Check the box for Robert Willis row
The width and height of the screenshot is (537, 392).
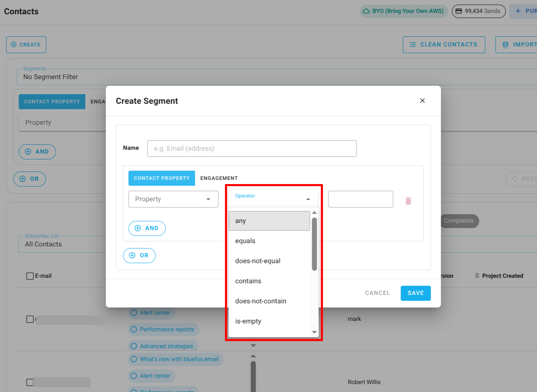(x=30, y=382)
